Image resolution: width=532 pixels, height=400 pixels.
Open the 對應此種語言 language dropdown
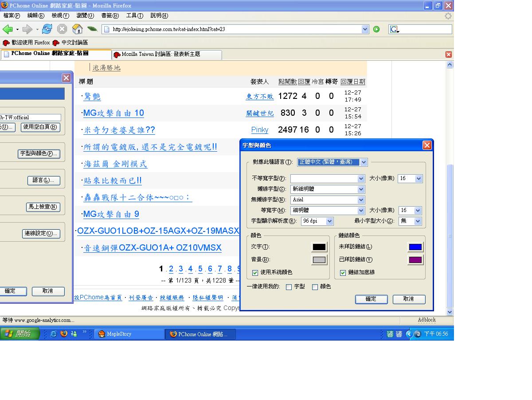click(x=364, y=162)
